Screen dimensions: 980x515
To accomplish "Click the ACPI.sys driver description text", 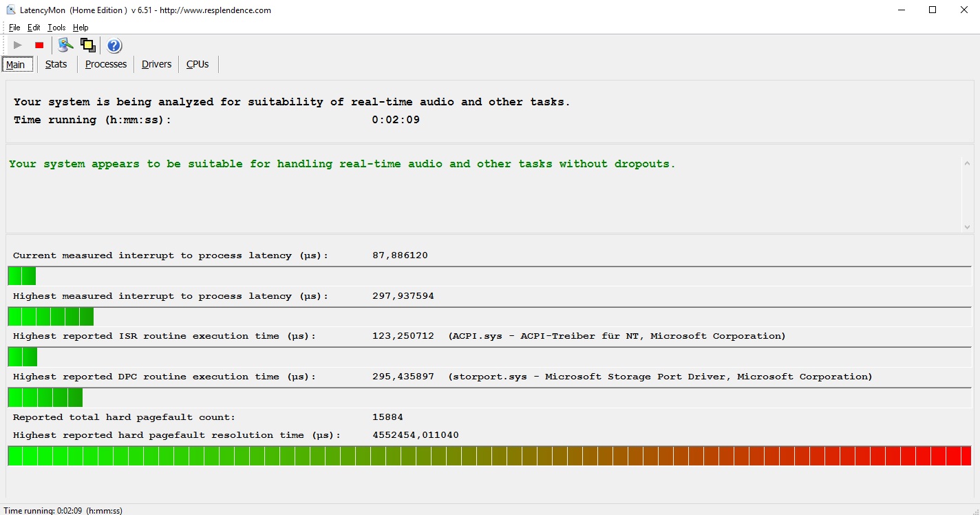I will point(617,336).
